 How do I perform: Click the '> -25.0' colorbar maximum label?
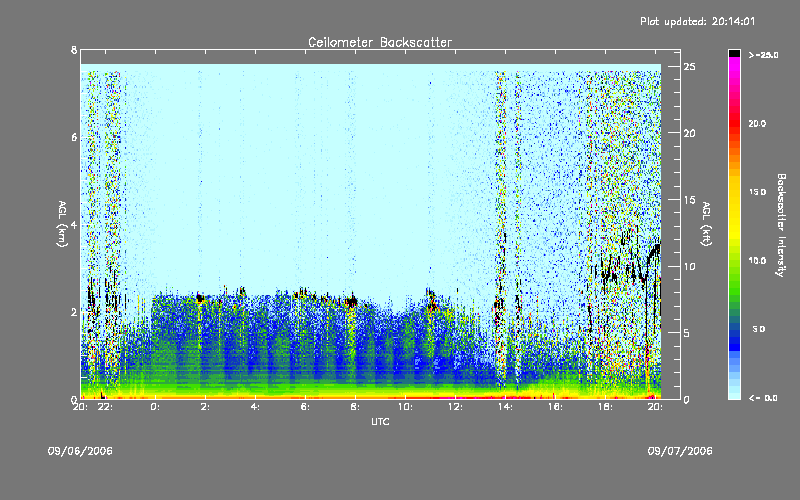763,55
